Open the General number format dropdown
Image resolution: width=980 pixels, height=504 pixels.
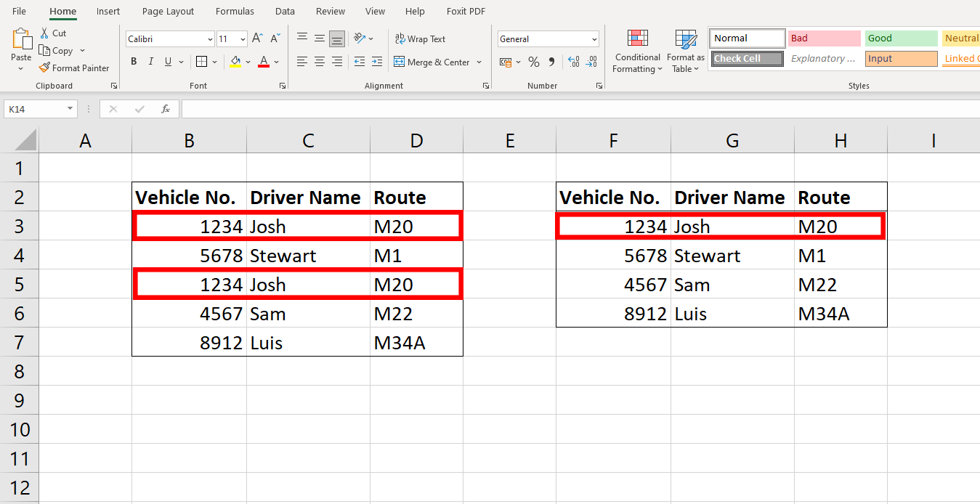(594, 39)
